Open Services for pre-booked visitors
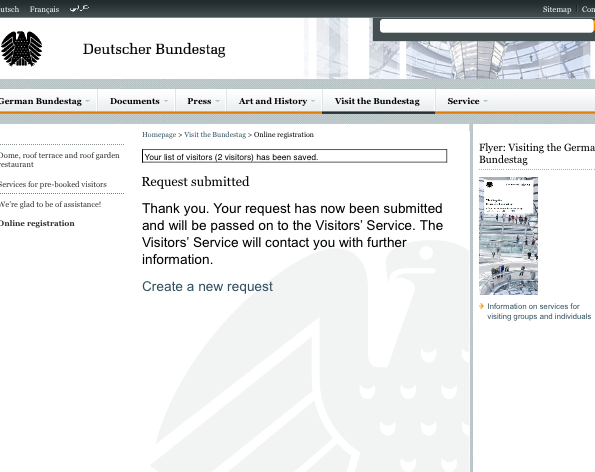The width and height of the screenshot is (595, 472). [x=53, y=184]
